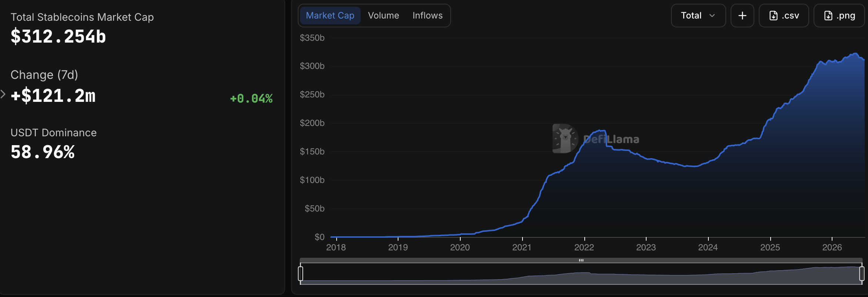Expand the Change (7d) row chevron

click(3, 94)
